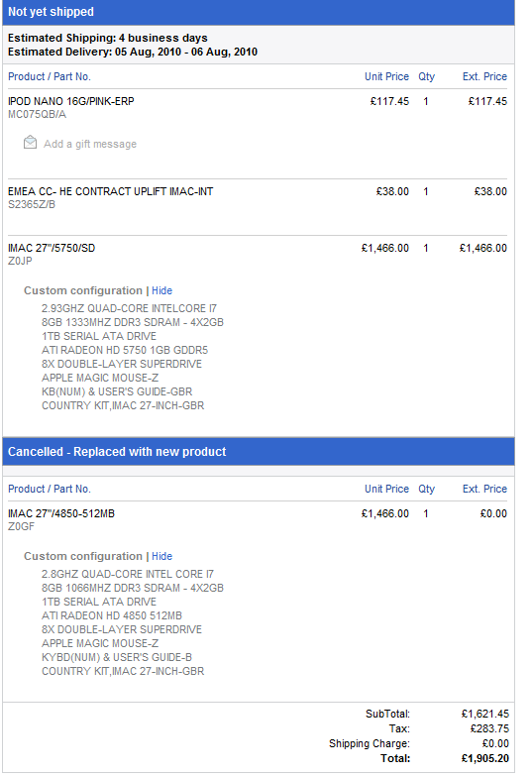The height and width of the screenshot is (776, 532).
Task: Click the Unit Price column header in first table
Action: point(386,76)
